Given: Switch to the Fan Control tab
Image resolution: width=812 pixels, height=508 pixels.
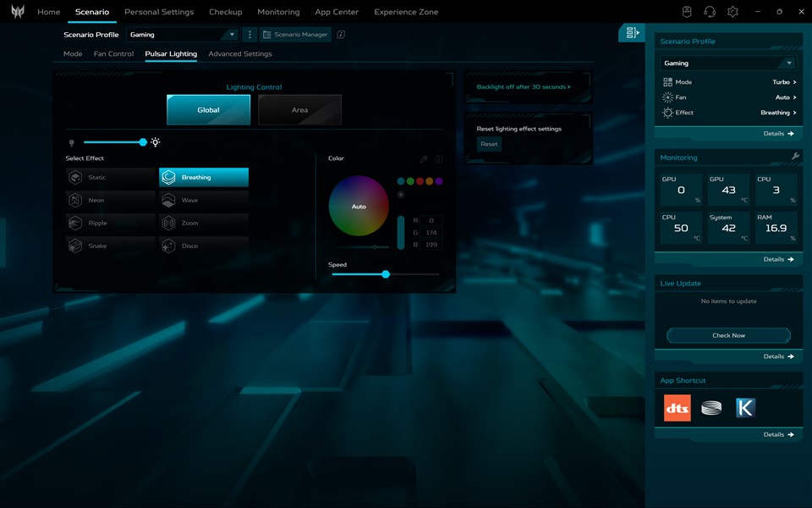Looking at the screenshot, I should coord(113,54).
